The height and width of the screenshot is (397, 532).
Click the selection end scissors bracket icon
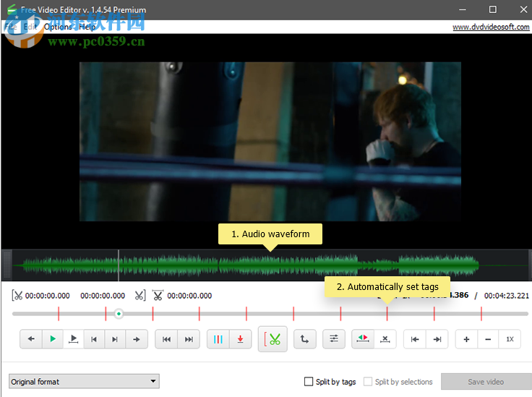point(140,295)
